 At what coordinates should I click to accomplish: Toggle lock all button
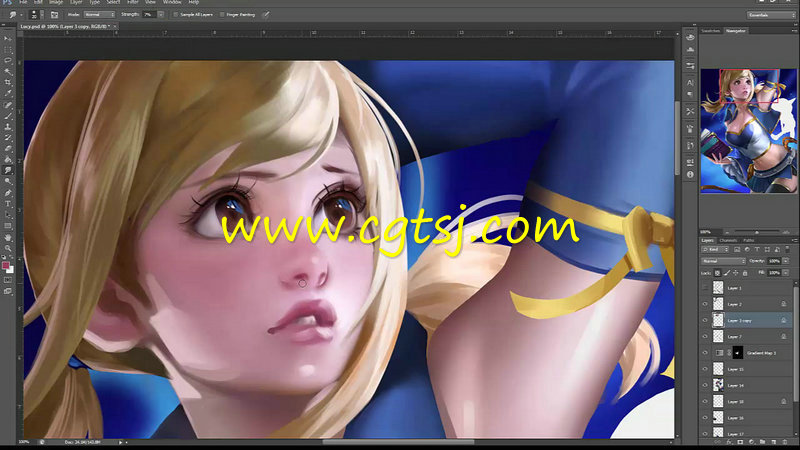click(745, 273)
